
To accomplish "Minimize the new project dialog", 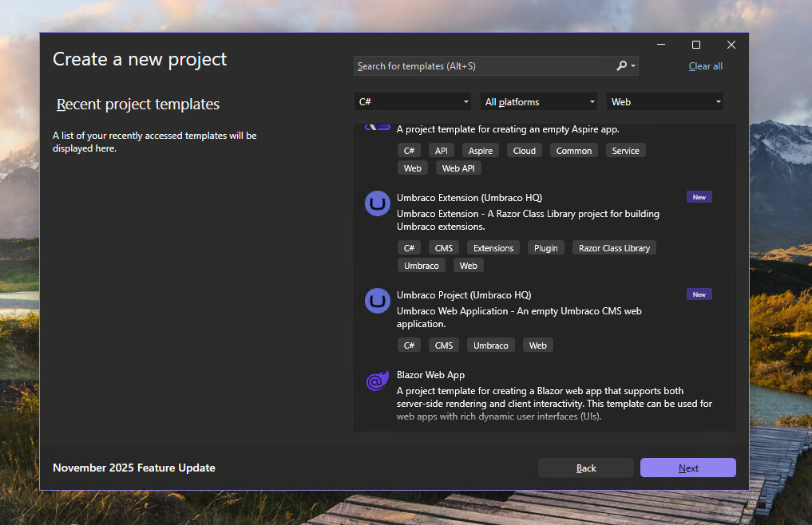I will (x=661, y=45).
